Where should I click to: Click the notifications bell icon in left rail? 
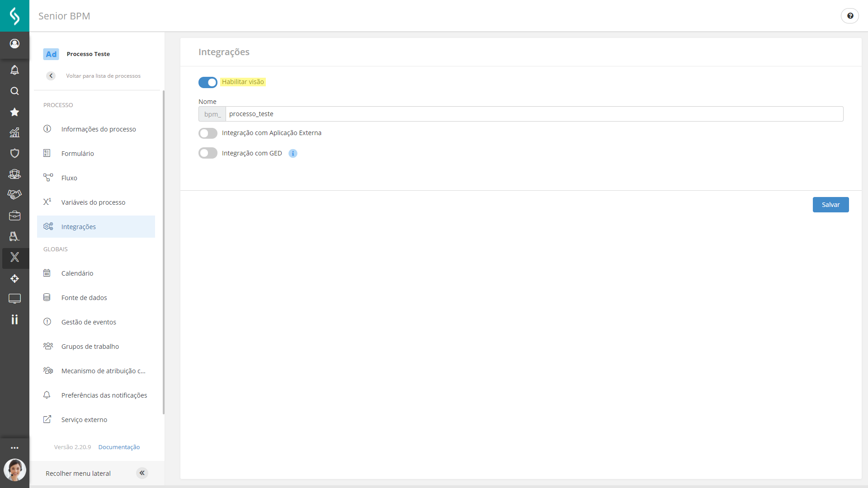[x=14, y=70]
